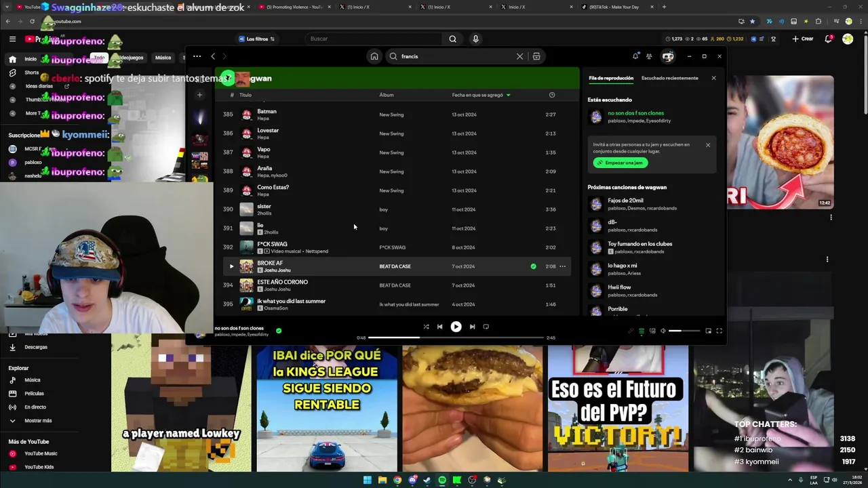The width and height of the screenshot is (868, 488).
Task: Toggle saved checkmark for now playing song
Action: (279, 331)
